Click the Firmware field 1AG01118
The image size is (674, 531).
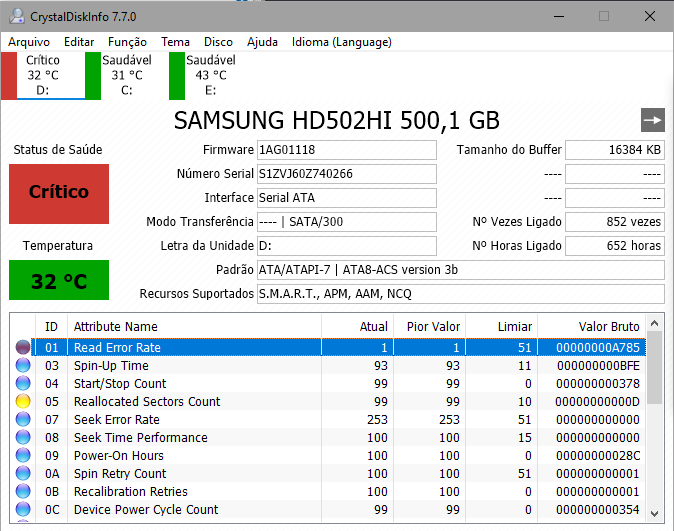347,150
